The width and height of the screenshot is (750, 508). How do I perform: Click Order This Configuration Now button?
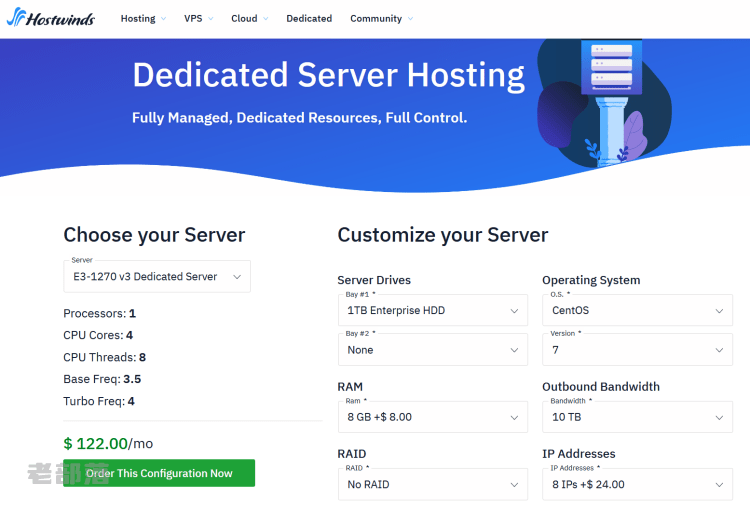pyautogui.click(x=159, y=473)
